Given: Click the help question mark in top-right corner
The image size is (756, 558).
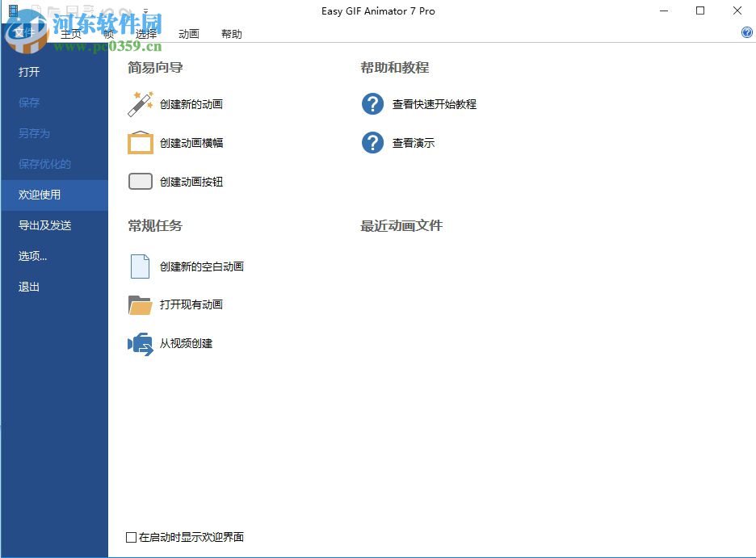Looking at the screenshot, I should point(745,32).
